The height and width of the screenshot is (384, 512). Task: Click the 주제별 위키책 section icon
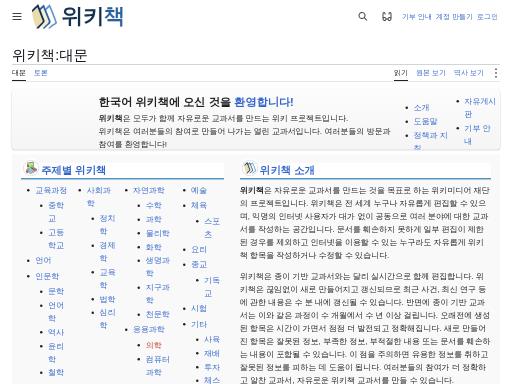tap(31, 168)
